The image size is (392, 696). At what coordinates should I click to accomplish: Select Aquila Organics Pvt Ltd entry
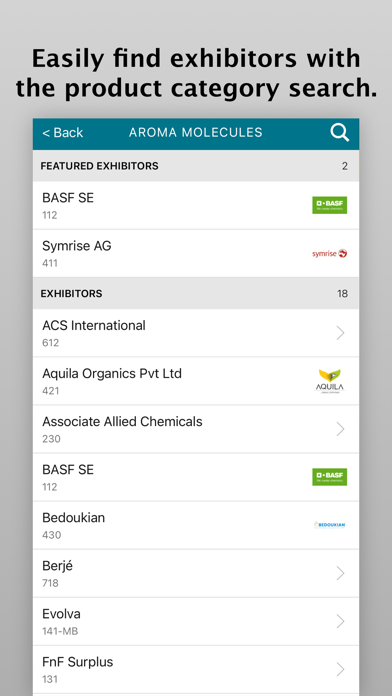point(196,381)
